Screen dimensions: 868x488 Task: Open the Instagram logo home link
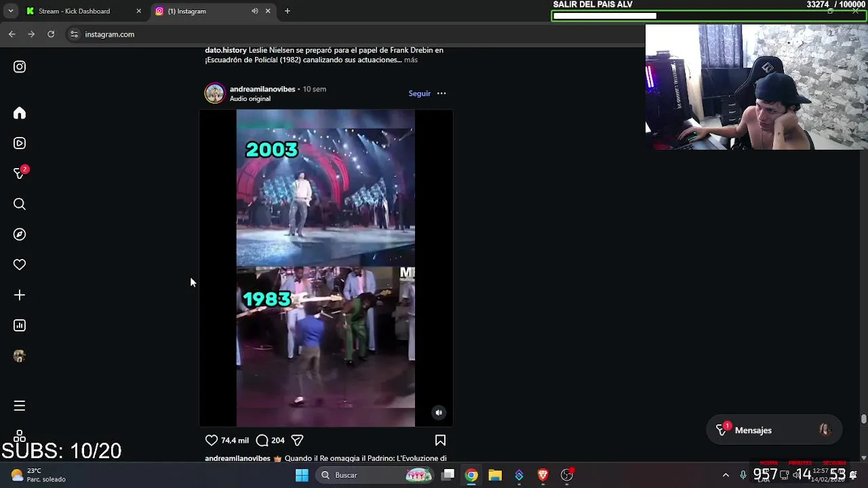[x=20, y=66]
